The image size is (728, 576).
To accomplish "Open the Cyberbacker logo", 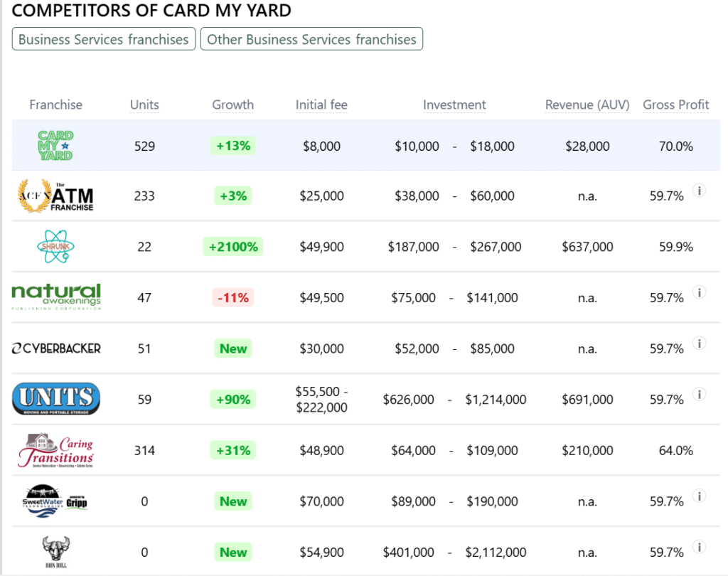I will 56,348.
